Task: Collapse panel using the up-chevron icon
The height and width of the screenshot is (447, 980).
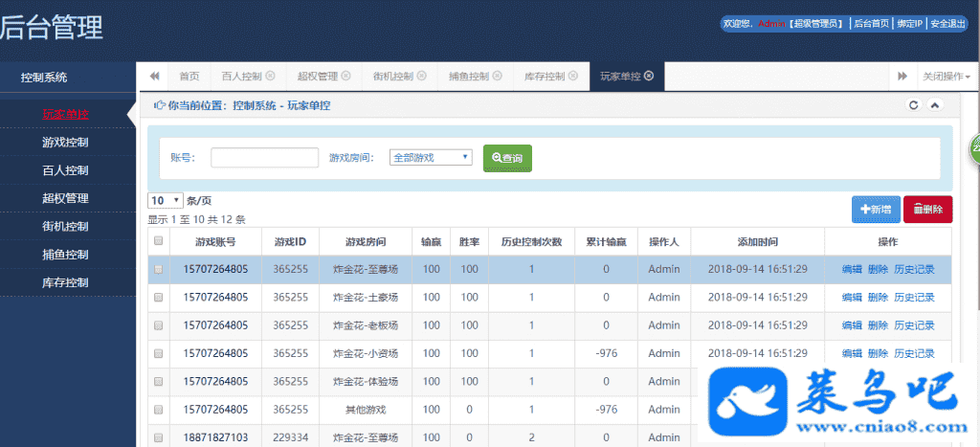Action: pyautogui.click(x=935, y=105)
